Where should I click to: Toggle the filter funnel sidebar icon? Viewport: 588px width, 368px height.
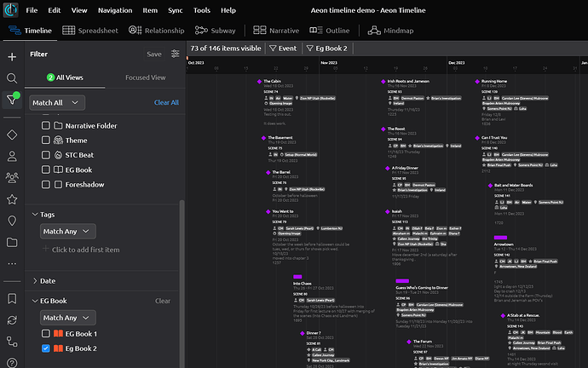[x=12, y=100]
